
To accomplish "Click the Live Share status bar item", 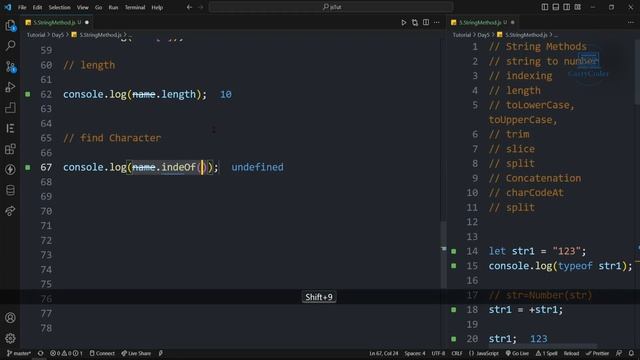I will pos(136,353).
